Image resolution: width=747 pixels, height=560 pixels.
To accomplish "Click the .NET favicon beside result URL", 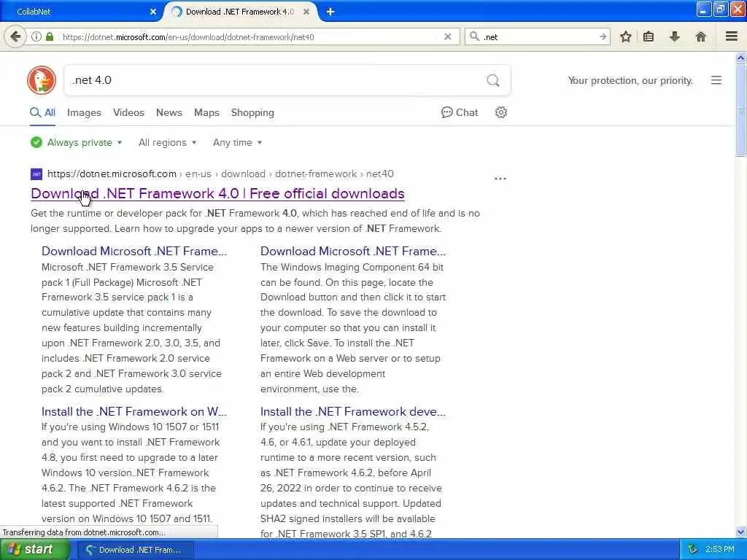I will click(x=36, y=174).
